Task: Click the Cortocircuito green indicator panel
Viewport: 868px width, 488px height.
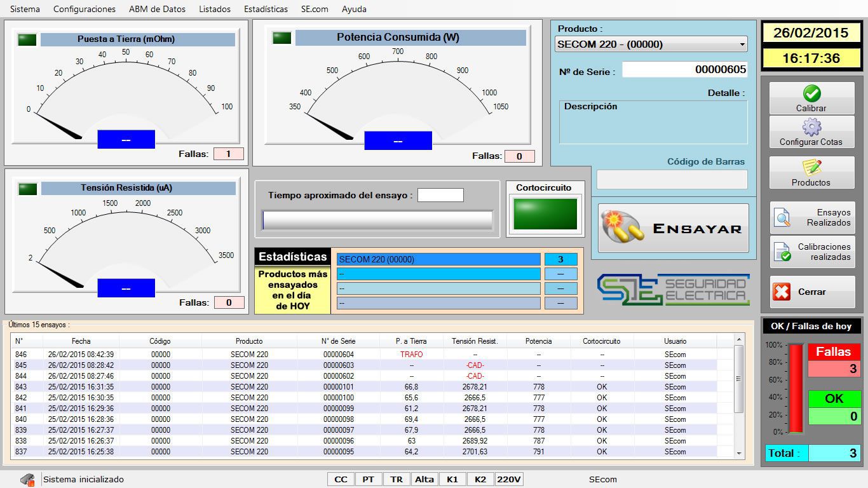Action: (545, 214)
